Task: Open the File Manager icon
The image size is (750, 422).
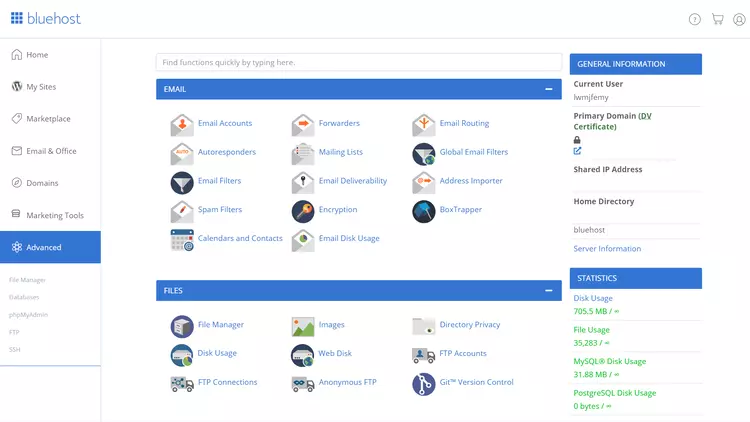Action: point(182,326)
